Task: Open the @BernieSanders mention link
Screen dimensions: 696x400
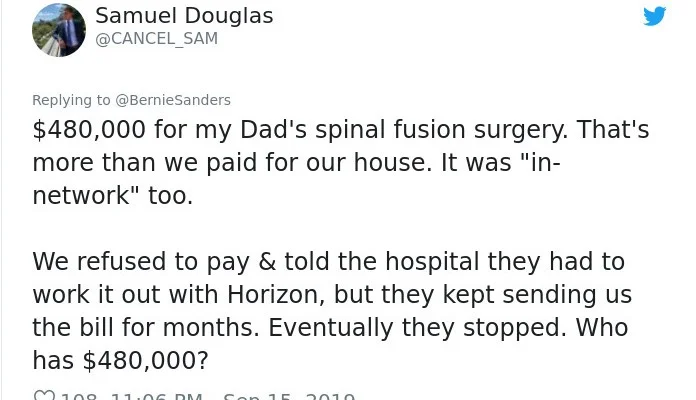Action: (x=173, y=100)
